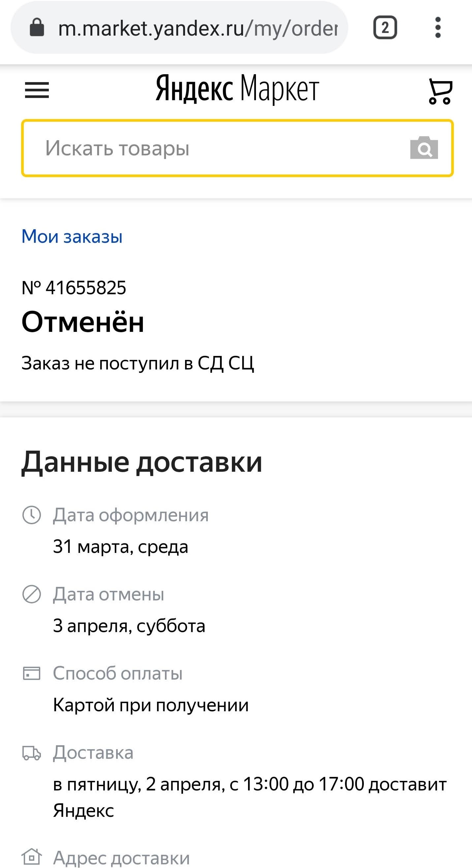
Task: Tap the truck icon beside Доставка
Action: [x=31, y=753]
